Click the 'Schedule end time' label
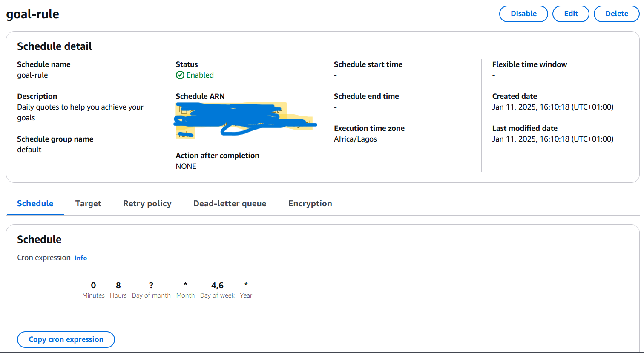The height and width of the screenshot is (353, 644). [366, 96]
